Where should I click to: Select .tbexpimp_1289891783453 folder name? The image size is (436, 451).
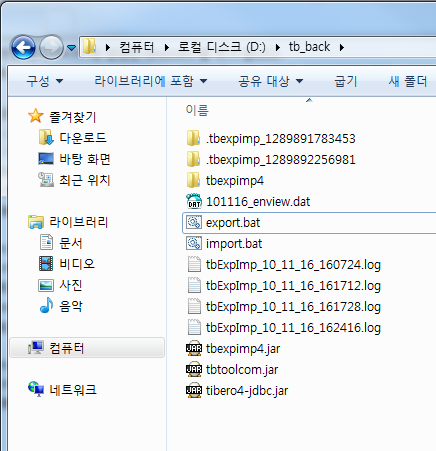(x=281, y=139)
